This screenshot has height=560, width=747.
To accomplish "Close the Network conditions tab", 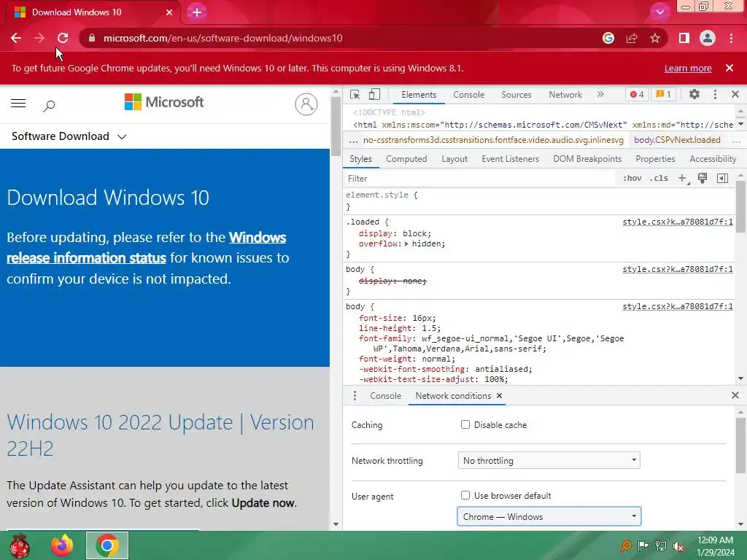I will 499,396.
